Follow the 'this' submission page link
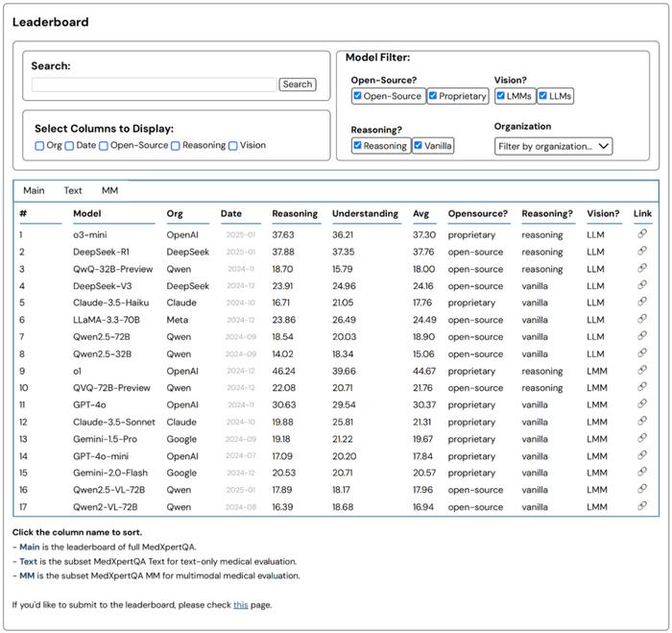The width and height of the screenshot is (672, 633). point(240,605)
